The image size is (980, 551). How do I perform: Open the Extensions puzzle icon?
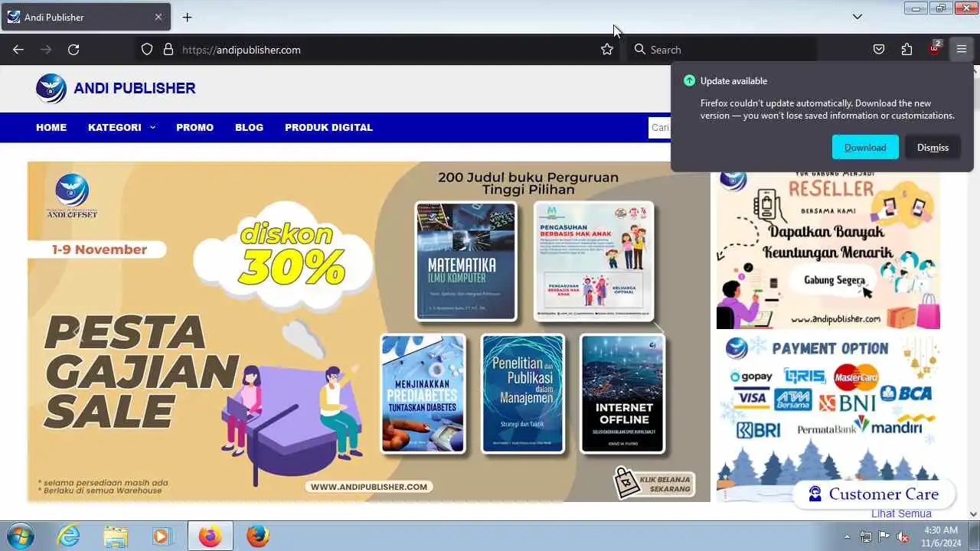coord(906,50)
